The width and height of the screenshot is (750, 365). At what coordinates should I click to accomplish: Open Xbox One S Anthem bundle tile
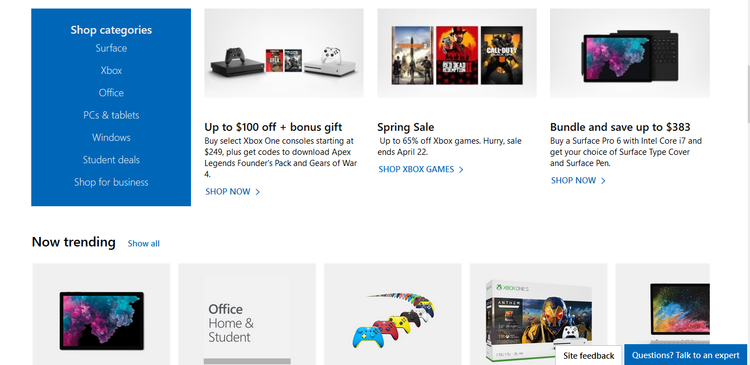click(539, 314)
